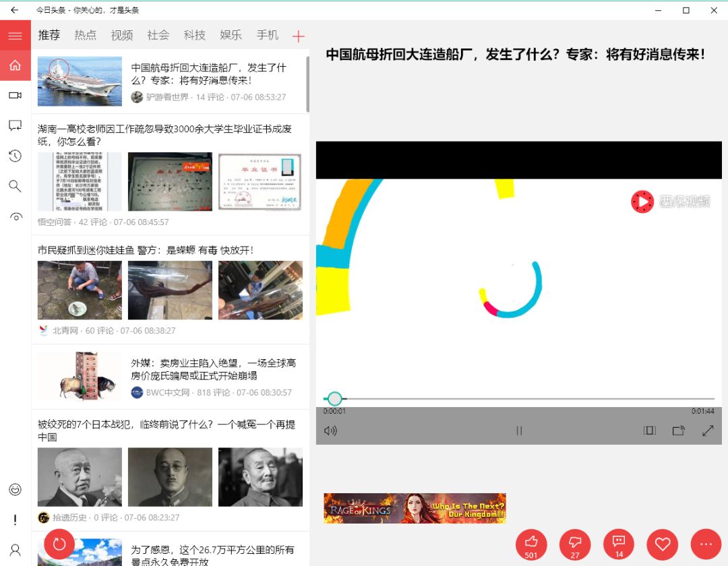The height and width of the screenshot is (566, 728).
Task: Switch to the 科技 tab
Action: coord(195,35)
